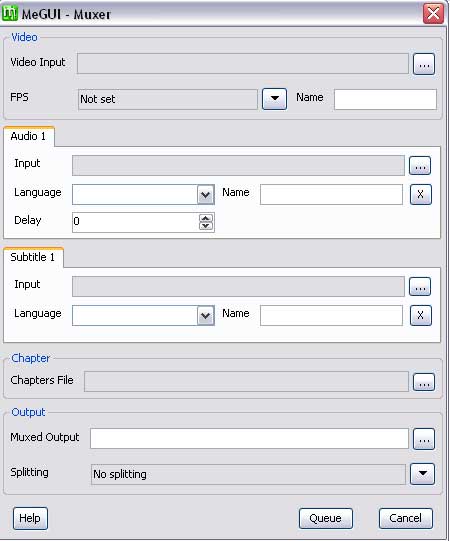The image size is (450, 541).
Task: Open the FPS dropdown arrow
Action: point(274,99)
